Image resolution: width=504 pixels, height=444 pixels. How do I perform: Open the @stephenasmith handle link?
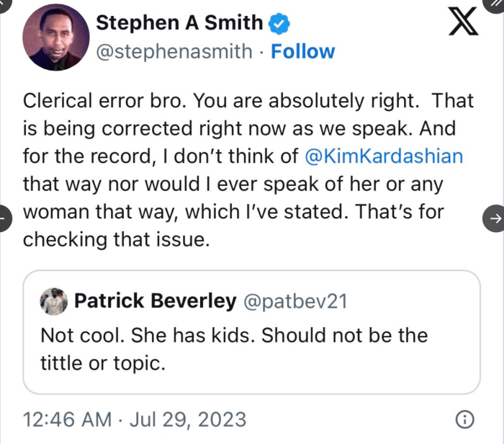174,52
